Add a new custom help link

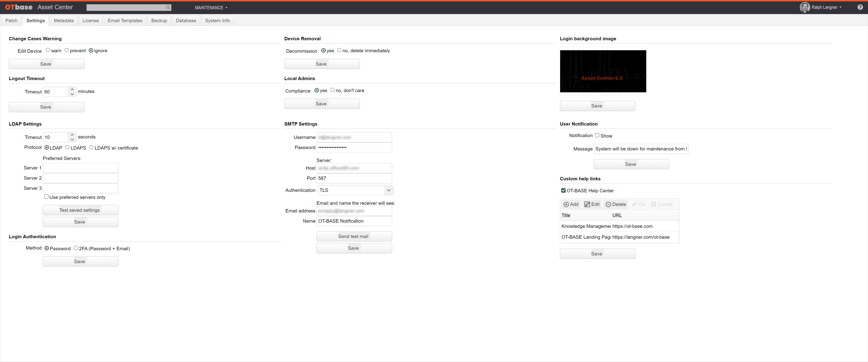pyautogui.click(x=571, y=204)
